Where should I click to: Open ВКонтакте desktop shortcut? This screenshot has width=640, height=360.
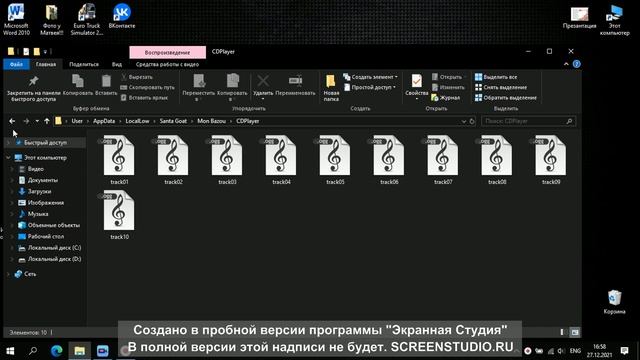click(x=122, y=16)
